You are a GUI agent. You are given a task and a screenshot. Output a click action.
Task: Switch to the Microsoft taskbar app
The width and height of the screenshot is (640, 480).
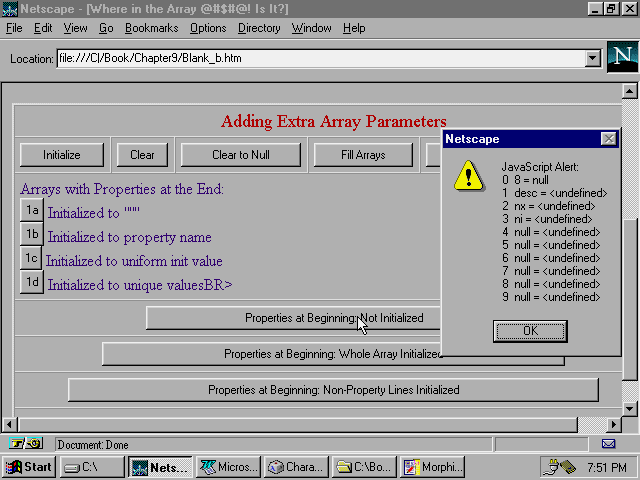pos(229,467)
